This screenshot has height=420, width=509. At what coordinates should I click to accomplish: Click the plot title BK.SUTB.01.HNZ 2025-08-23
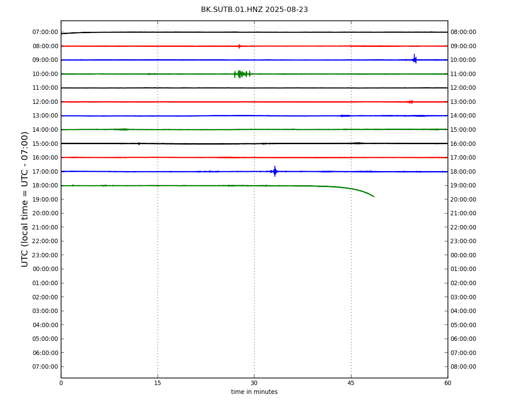pos(254,10)
